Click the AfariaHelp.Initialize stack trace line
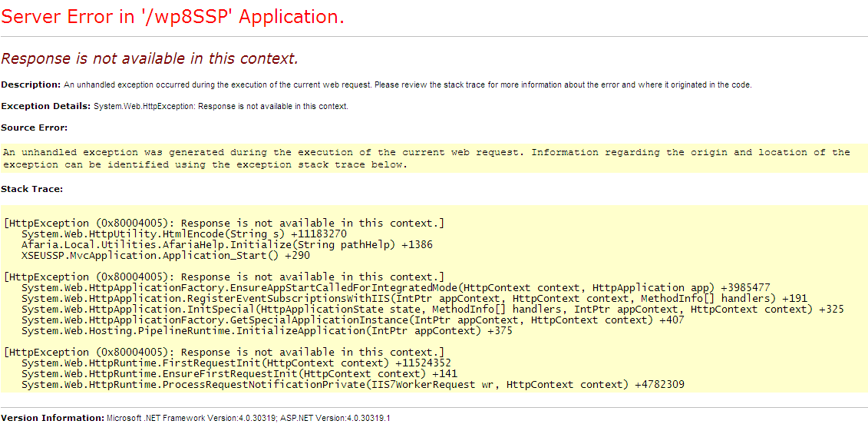This screenshot has width=868, height=434. (227, 244)
